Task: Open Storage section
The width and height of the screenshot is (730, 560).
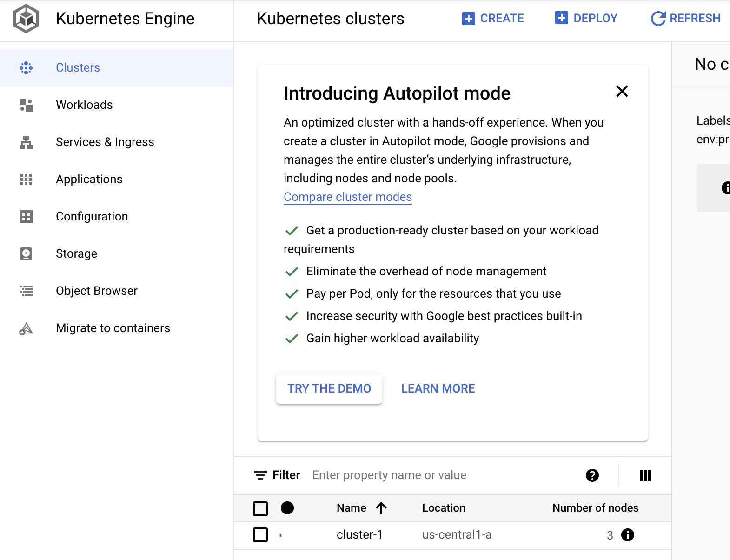Action: [117, 254]
